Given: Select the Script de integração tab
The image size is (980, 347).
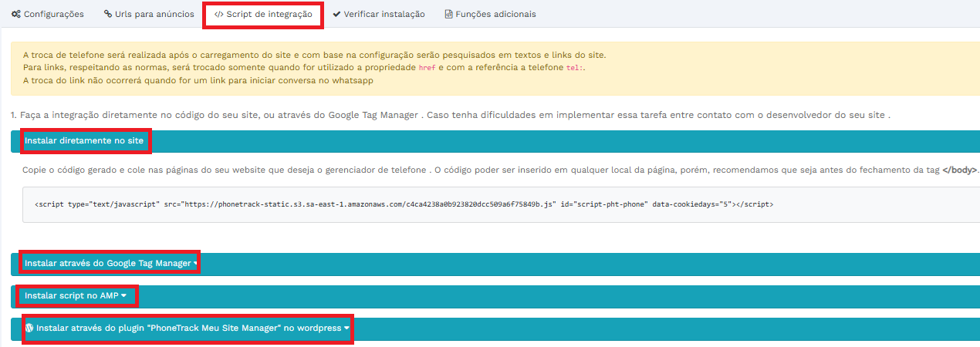Looking at the screenshot, I should coord(263,14).
